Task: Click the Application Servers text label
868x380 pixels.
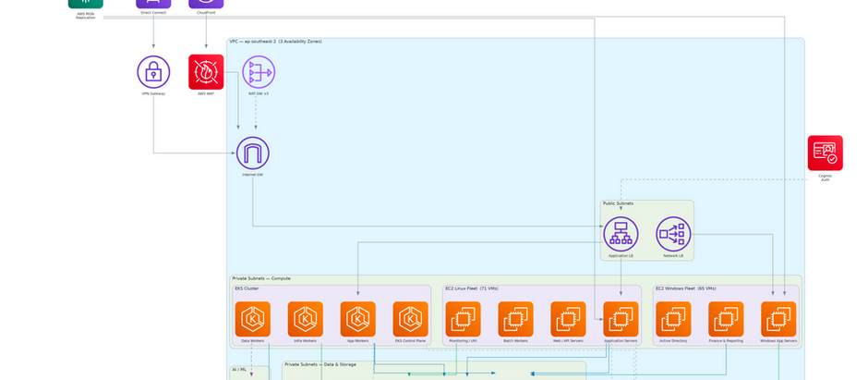Action: point(621,340)
